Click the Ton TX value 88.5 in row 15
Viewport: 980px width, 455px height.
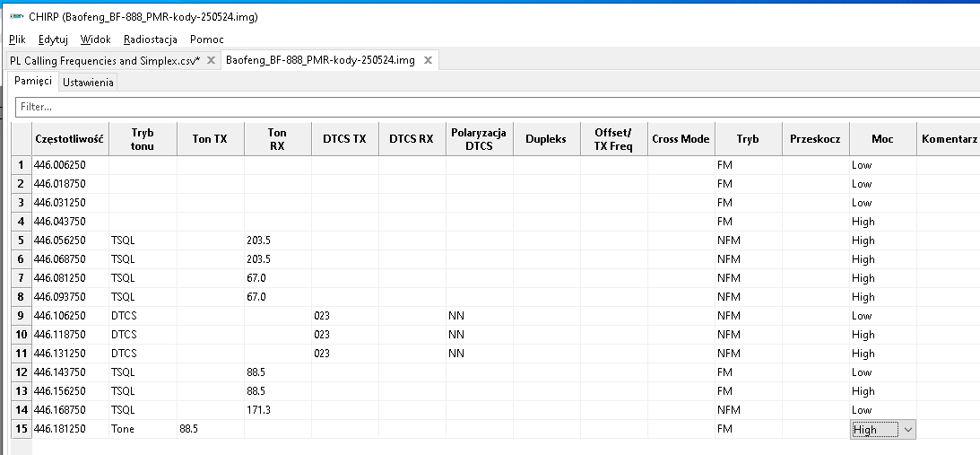click(x=210, y=430)
